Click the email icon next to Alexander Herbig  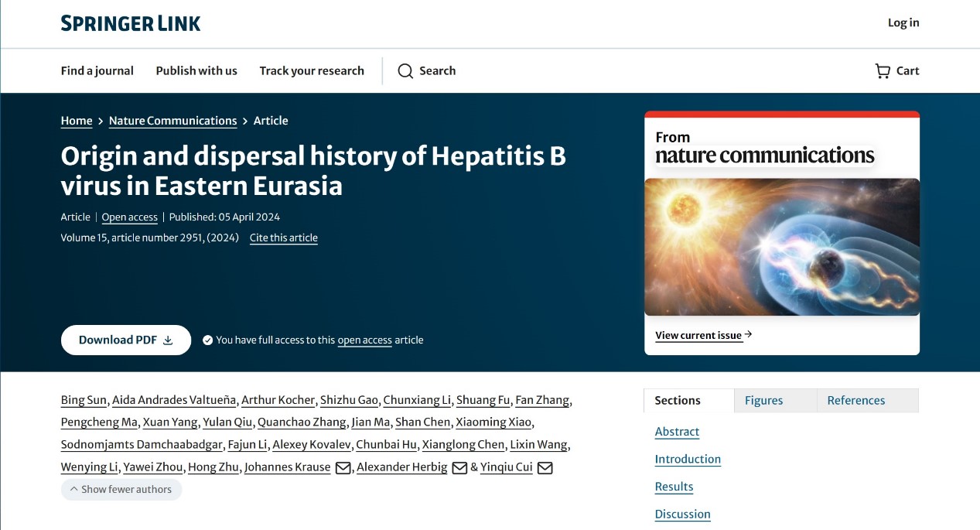[459, 467]
